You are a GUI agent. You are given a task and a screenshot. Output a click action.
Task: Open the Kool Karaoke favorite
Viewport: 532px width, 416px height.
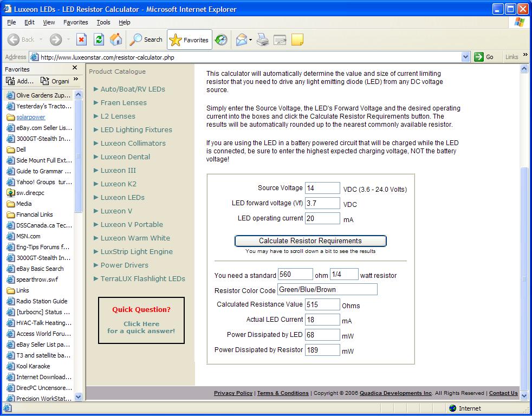click(29, 366)
